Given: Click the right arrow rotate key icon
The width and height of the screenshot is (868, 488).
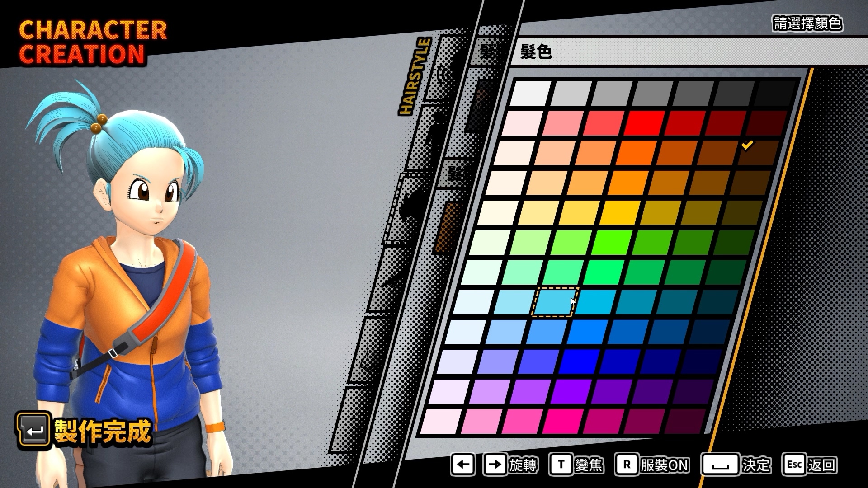Looking at the screenshot, I should 495,465.
